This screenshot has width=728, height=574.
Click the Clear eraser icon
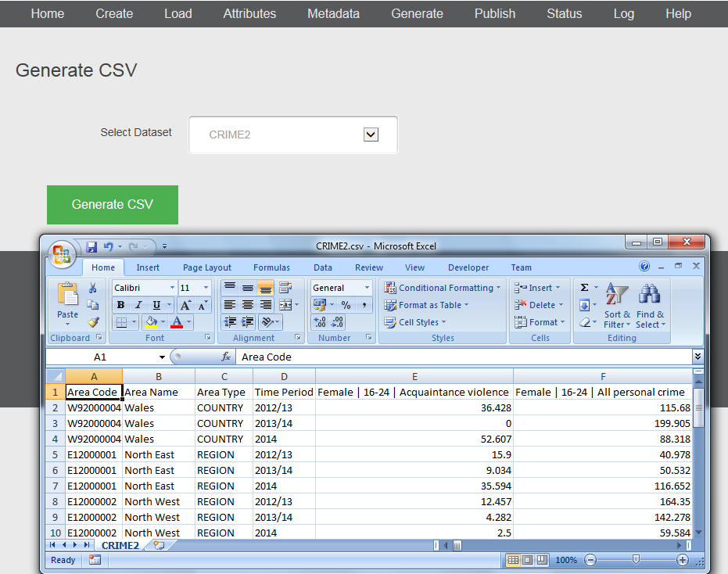click(x=585, y=322)
